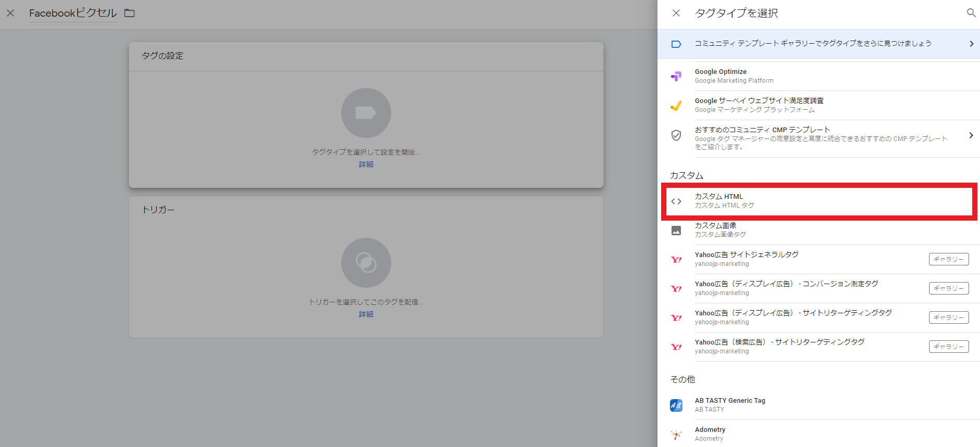Click the community gallery tag icon
This screenshot has height=447, width=980.
tap(676, 44)
